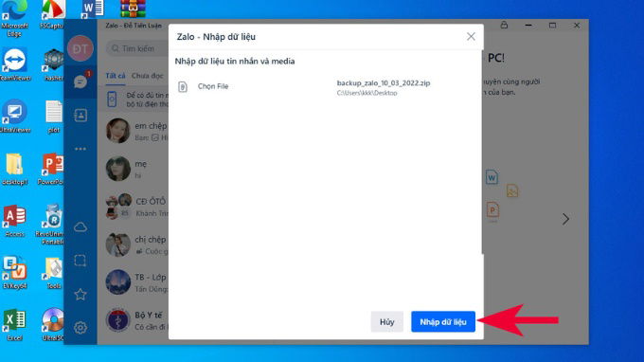The width and height of the screenshot is (644, 362).
Task: Cancel import with the Hủy button
Action: [387, 322]
